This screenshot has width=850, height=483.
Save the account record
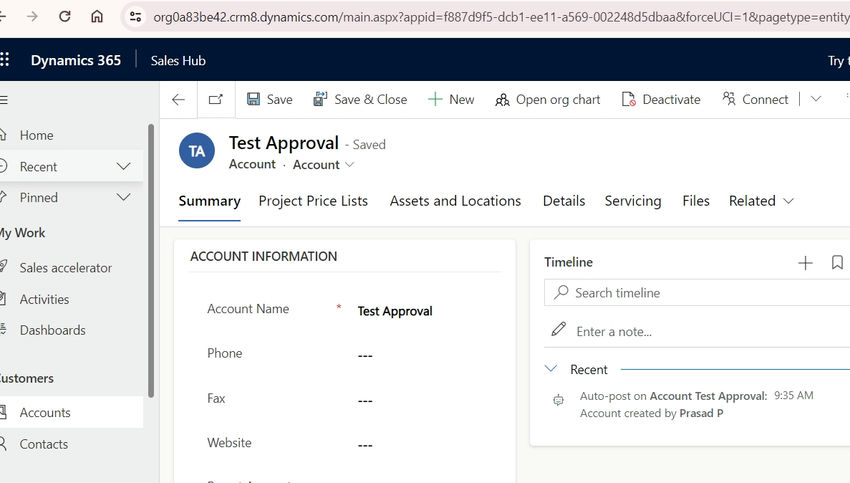[269, 99]
